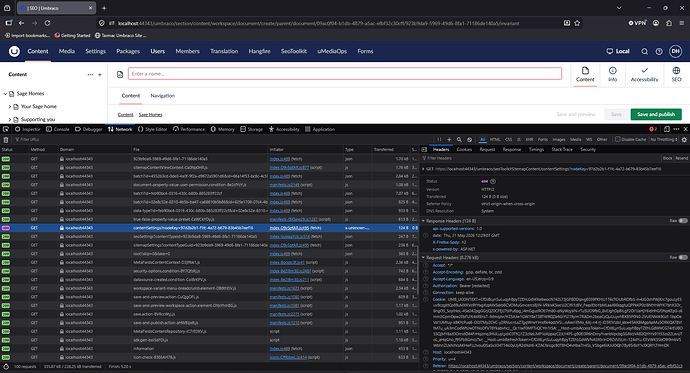690x373 pixels.
Task: Bookmark this page with star icon
Action: pyautogui.click(x=577, y=23)
